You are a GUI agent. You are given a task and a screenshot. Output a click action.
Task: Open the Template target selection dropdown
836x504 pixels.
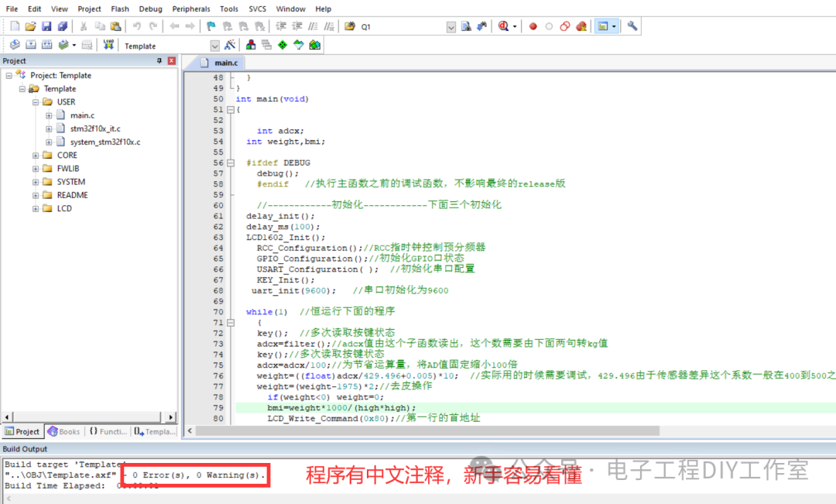(214, 46)
